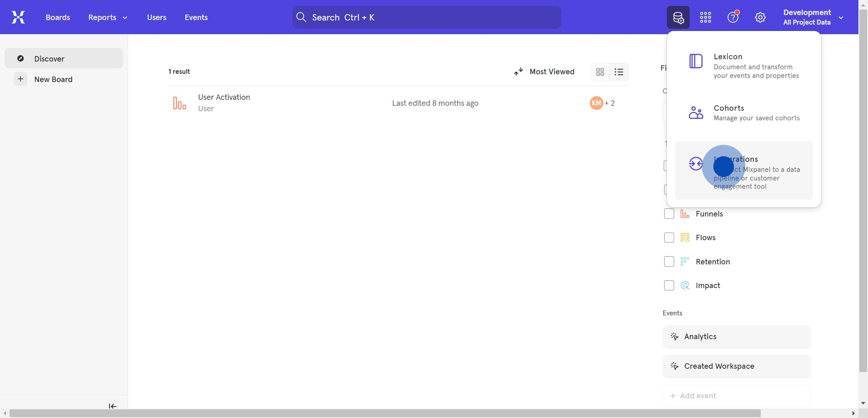This screenshot has width=868, height=418.
Task: Collapse the sidebar with arrow icon
Action: pos(112,406)
